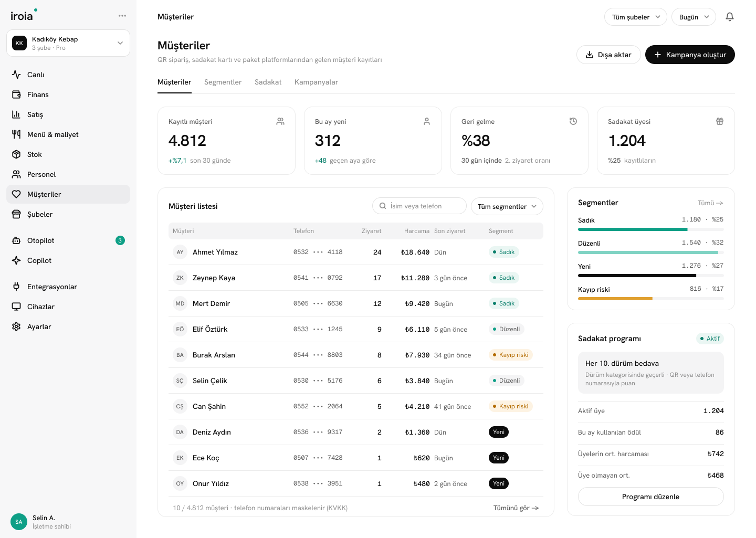756x538 pixels.
Task: Open the Kampanyalar tab
Action: [x=316, y=82]
